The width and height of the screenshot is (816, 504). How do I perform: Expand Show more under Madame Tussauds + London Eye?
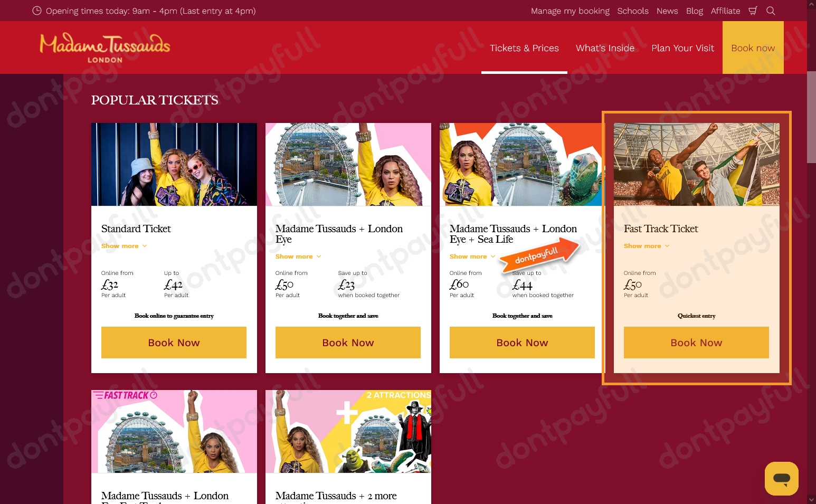[x=298, y=256]
